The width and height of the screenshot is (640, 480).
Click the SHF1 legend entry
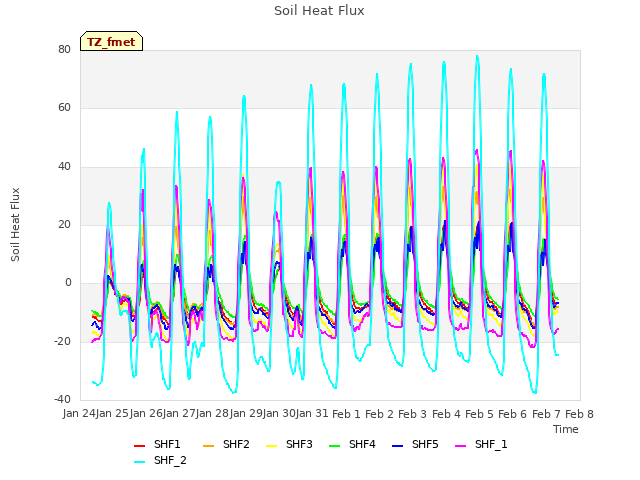pyautogui.click(x=157, y=444)
